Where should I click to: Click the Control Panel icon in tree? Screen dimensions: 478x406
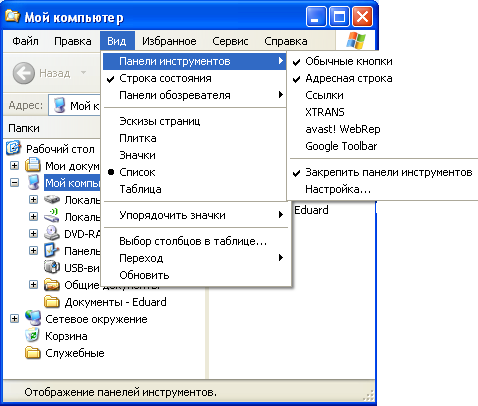click(x=52, y=250)
